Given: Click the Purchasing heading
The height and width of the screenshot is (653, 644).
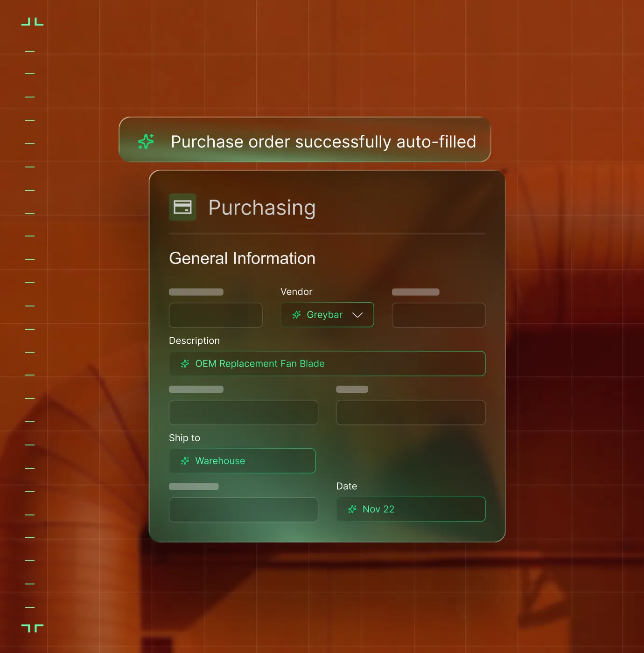Looking at the screenshot, I should click(262, 208).
